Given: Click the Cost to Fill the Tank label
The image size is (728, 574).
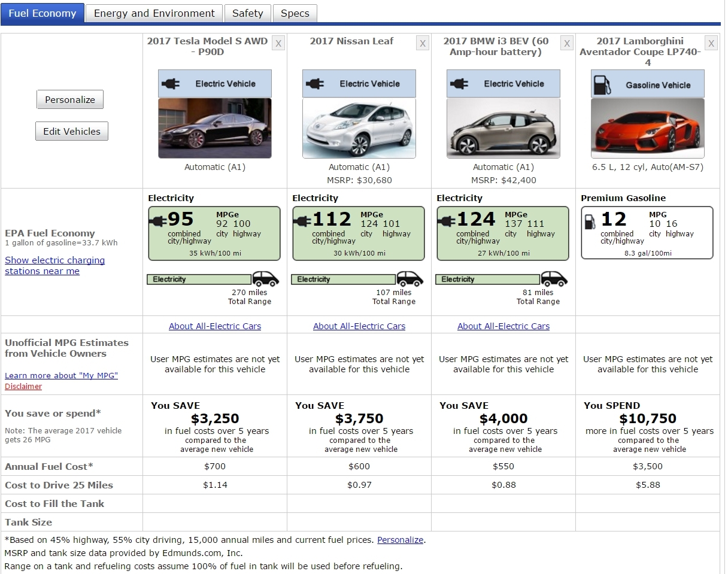Looking at the screenshot, I should [54, 503].
